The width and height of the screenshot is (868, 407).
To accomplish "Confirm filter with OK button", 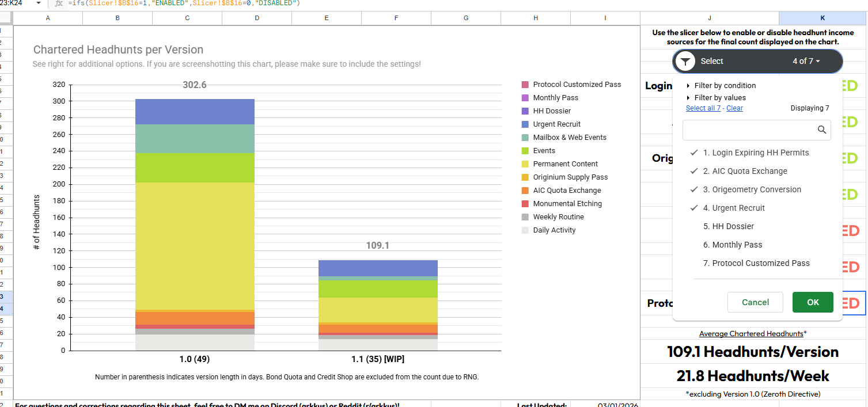I will 813,302.
